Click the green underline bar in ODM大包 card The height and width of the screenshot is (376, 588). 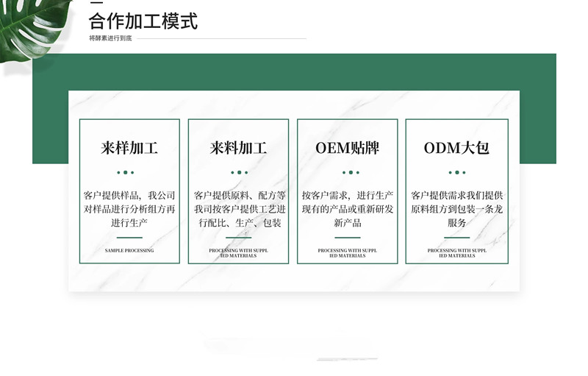pyautogui.click(x=456, y=238)
